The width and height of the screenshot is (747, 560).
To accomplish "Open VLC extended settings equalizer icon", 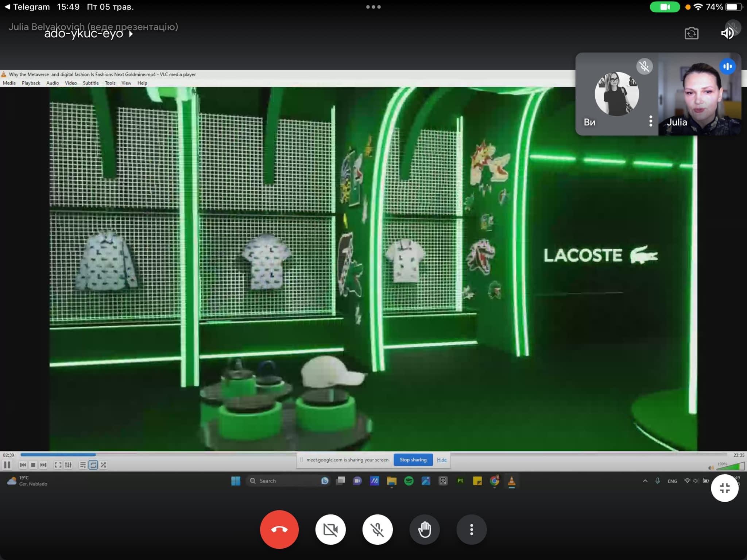I will pos(68,465).
